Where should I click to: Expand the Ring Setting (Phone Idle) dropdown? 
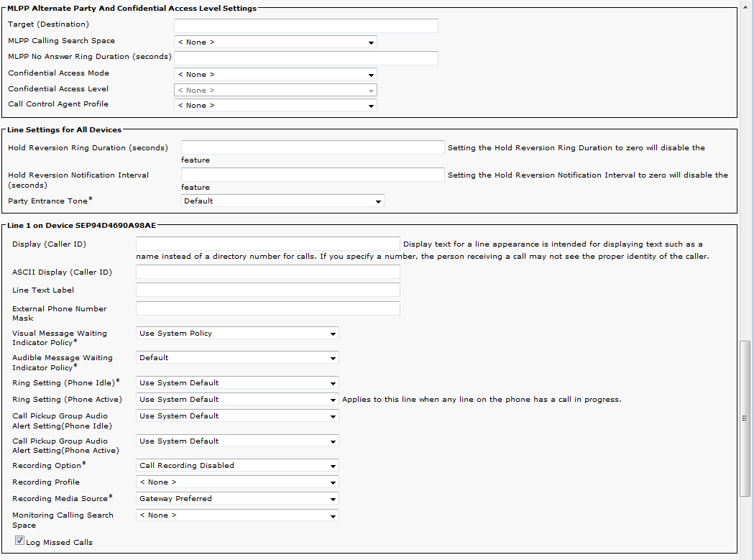(x=237, y=383)
